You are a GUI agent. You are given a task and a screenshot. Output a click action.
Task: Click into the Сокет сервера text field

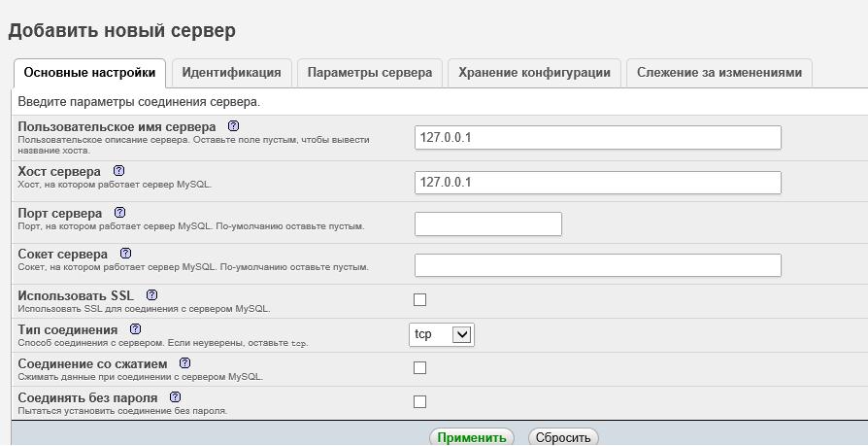click(x=597, y=265)
